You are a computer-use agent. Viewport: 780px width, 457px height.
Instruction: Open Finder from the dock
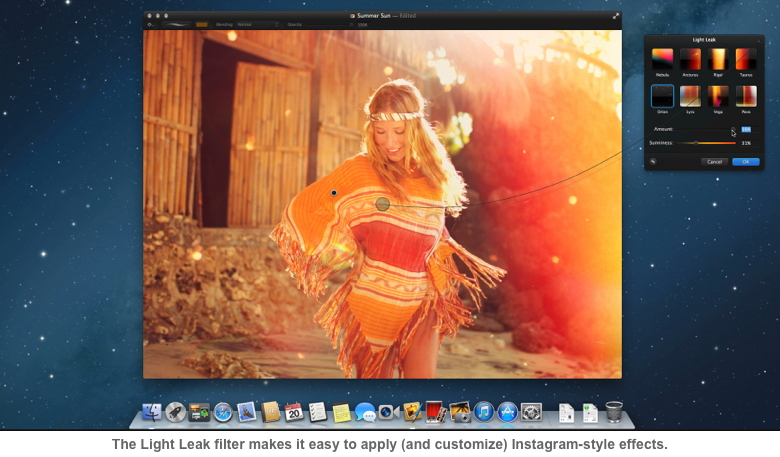[x=152, y=412]
